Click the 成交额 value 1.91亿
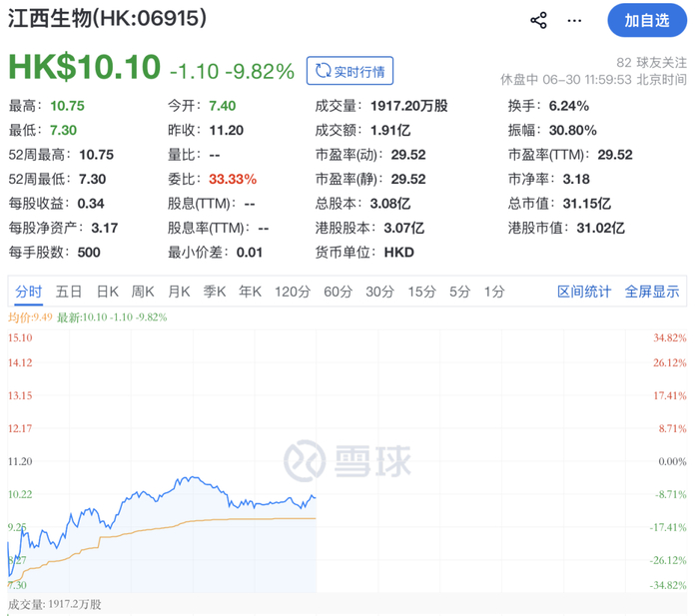 tap(390, 130)
